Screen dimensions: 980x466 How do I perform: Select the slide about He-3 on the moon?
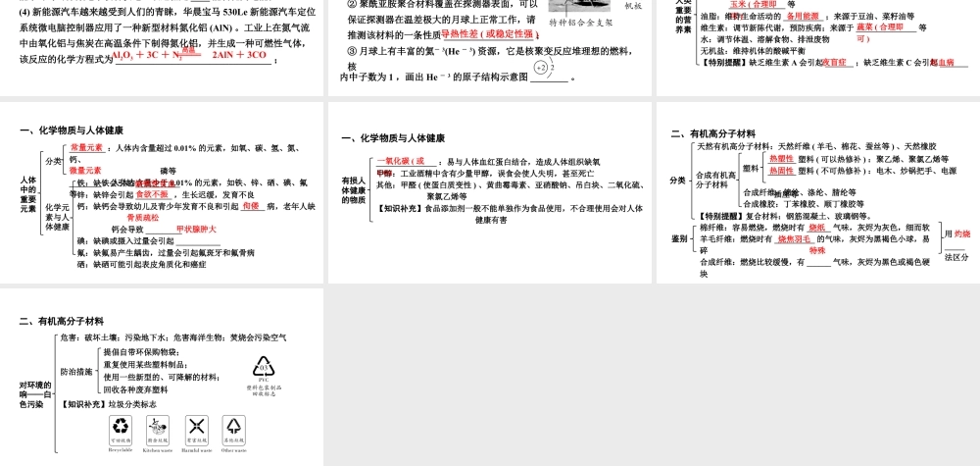(x=489, y=47)
